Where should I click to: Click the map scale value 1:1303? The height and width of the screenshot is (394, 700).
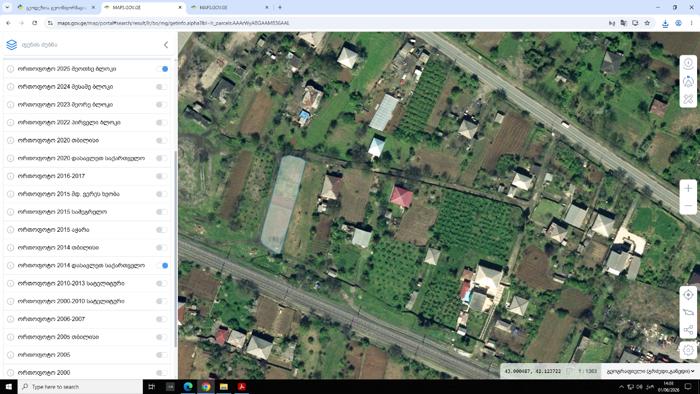pyautogui.click(x=588, y=371)
